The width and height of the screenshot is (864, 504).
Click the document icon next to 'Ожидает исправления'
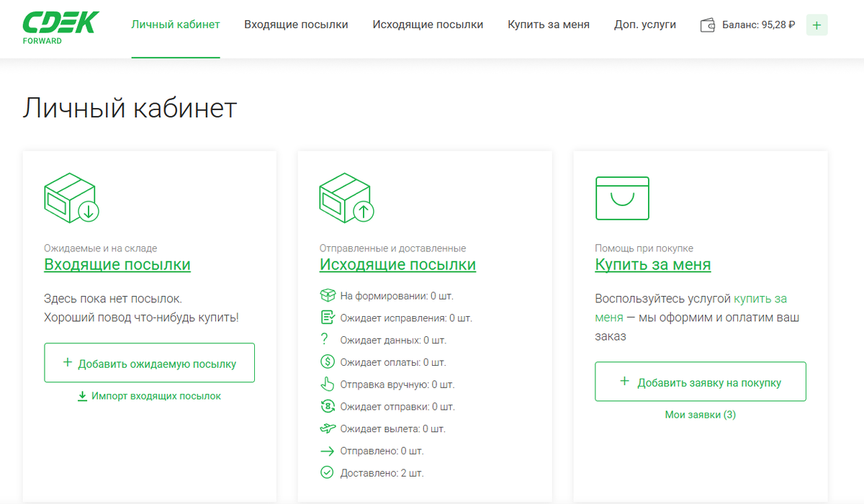pyautogui.click(x=328, y=318)
